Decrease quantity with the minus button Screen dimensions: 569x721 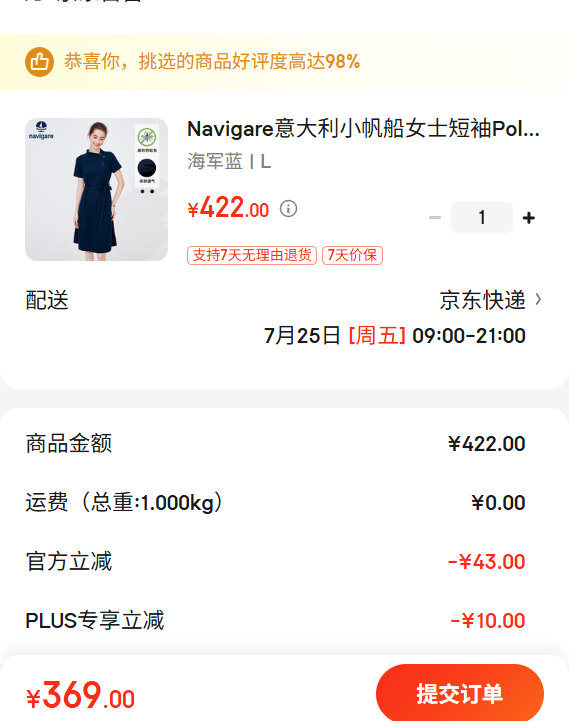tap(435, 217)
